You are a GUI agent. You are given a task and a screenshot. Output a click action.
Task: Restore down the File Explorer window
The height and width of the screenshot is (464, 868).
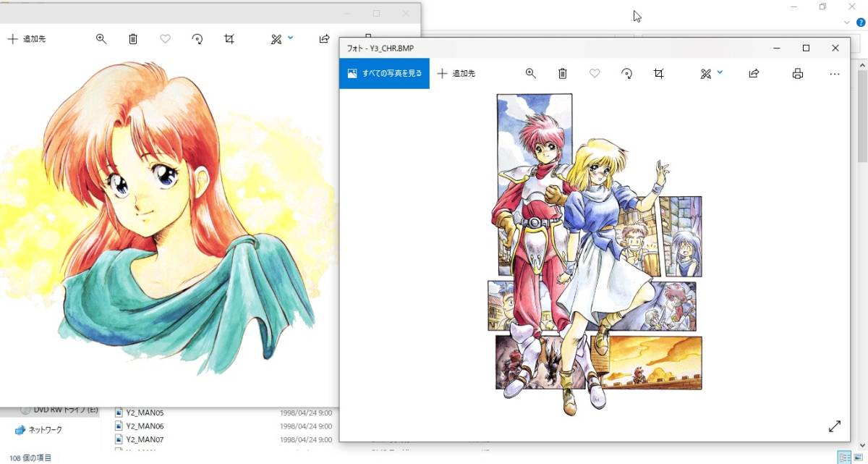[822, 7]
